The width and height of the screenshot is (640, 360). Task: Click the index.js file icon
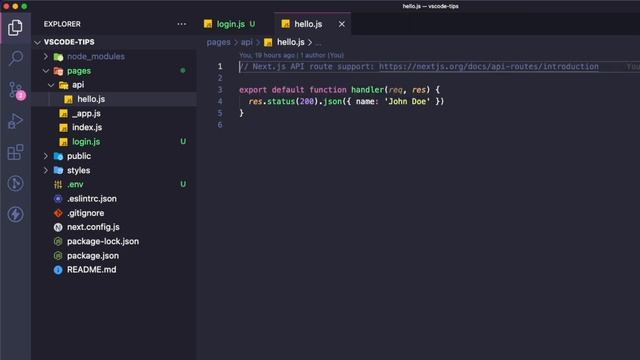[x=63, y=128]
